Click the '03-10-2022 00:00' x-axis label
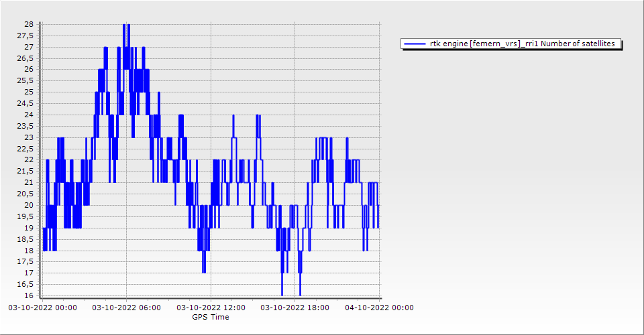644x335 pixels. [42, 308]
